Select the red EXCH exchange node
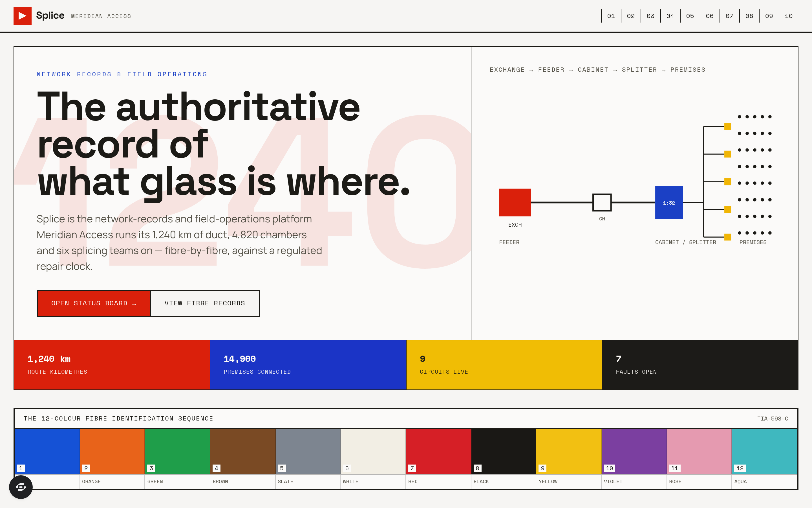 (x=515, y=202)
